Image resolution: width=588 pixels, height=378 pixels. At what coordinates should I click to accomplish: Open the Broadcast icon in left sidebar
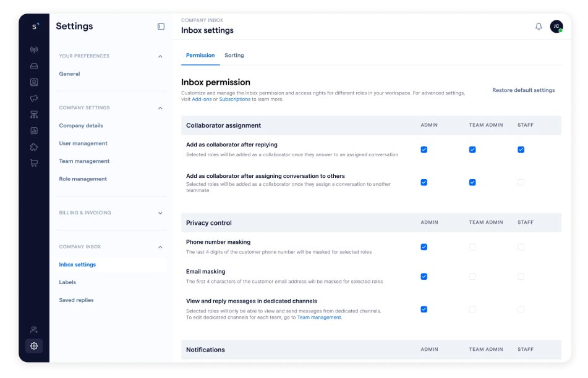(x=34, y=49)
